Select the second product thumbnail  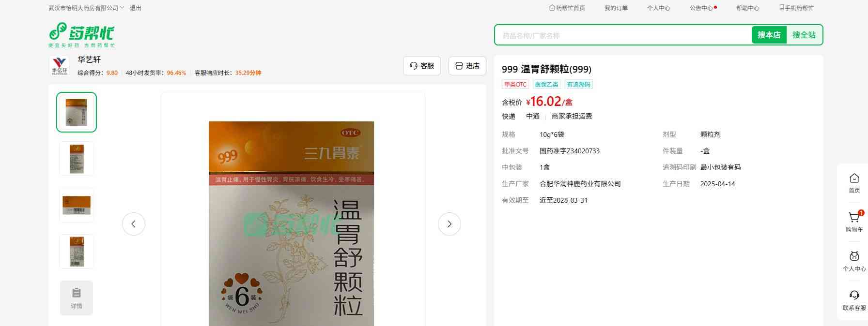pyautogui.click(x=77, y=159)
